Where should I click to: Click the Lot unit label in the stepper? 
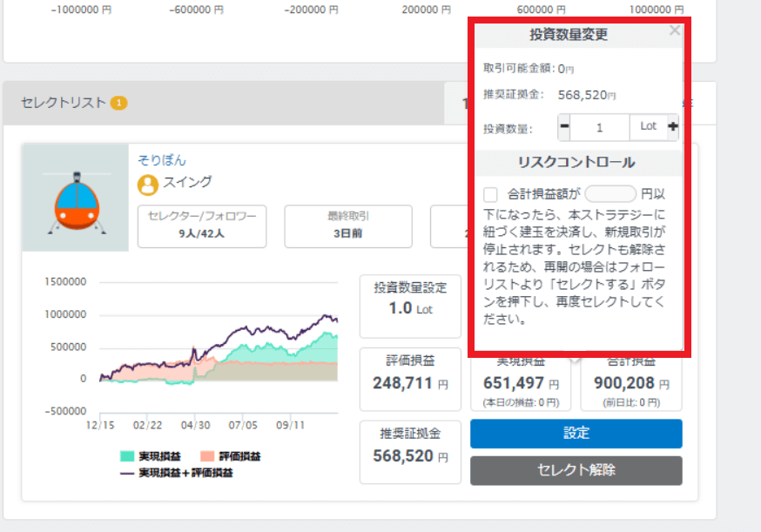coord(649,126)
